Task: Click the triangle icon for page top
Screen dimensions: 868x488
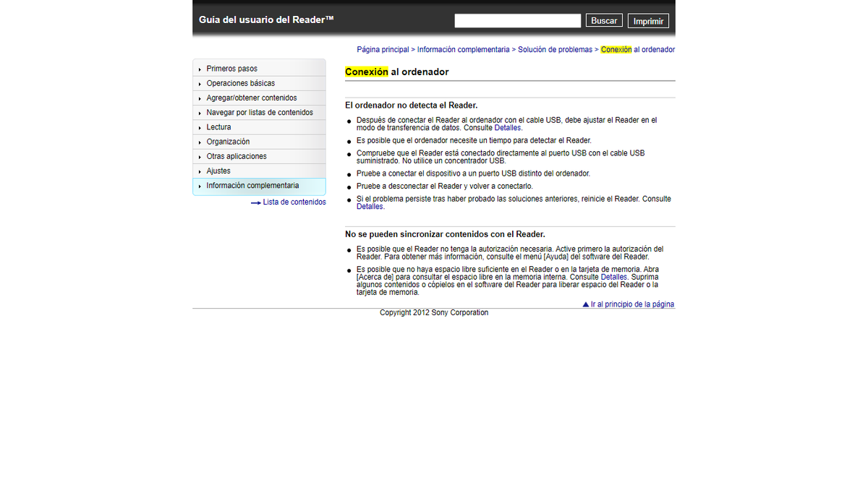Action: (586, 304)
